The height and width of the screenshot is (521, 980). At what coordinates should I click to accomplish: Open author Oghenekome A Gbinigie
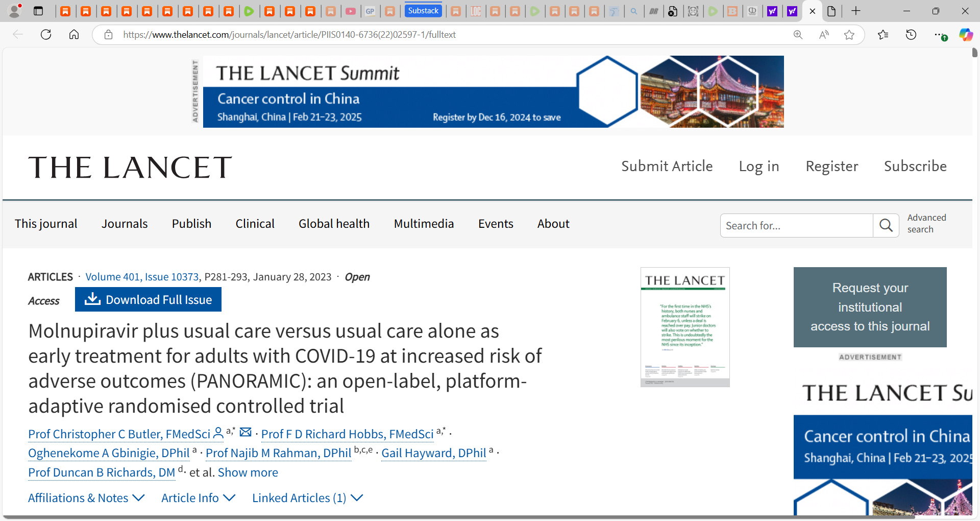click(x=109, y=453)
